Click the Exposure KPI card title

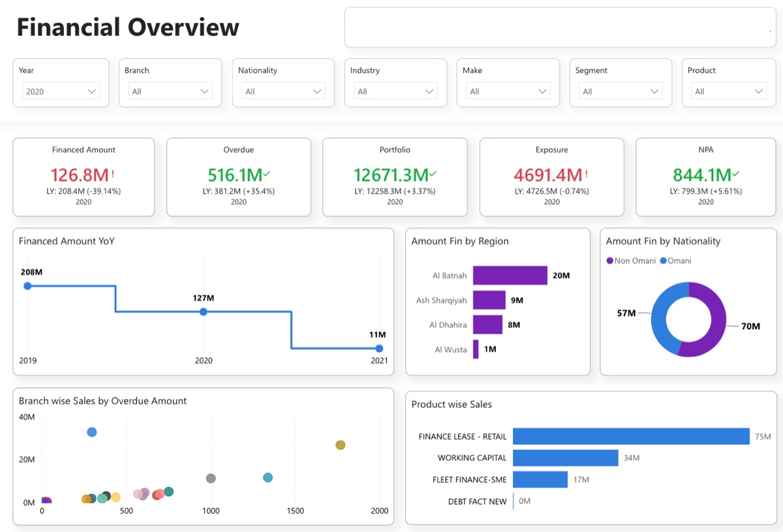[552, 150]
